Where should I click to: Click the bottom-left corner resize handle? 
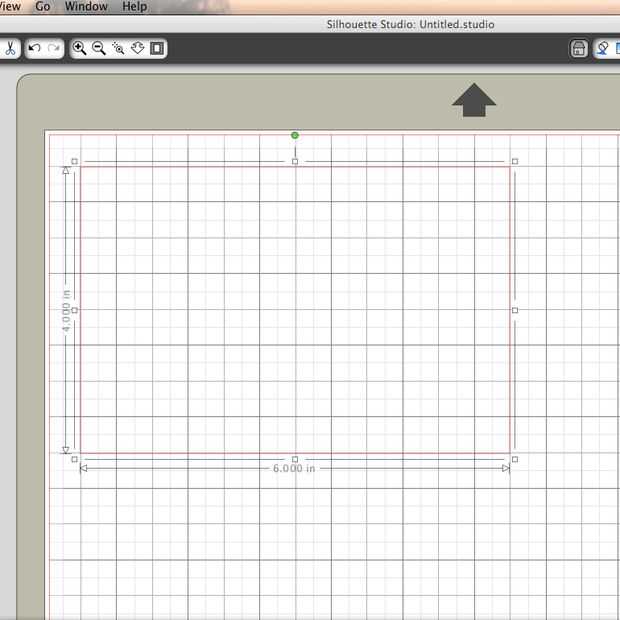tap(74, 459)
